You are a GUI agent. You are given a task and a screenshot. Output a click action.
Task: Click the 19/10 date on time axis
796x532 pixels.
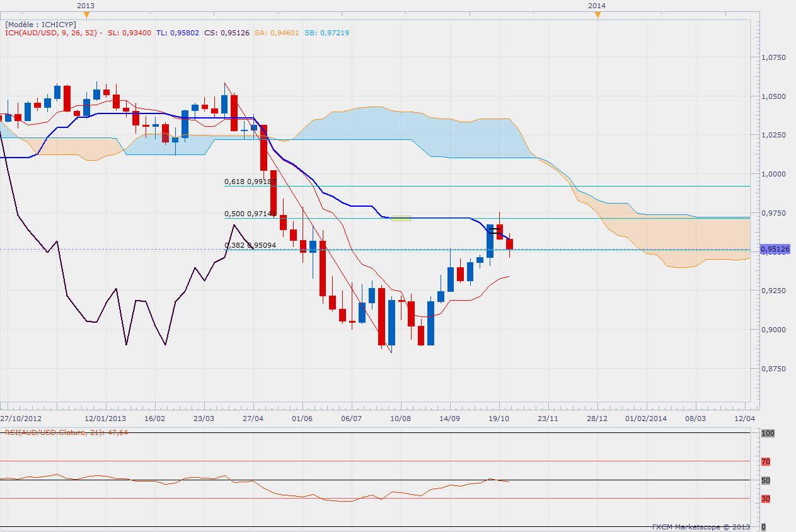point(499,418)
